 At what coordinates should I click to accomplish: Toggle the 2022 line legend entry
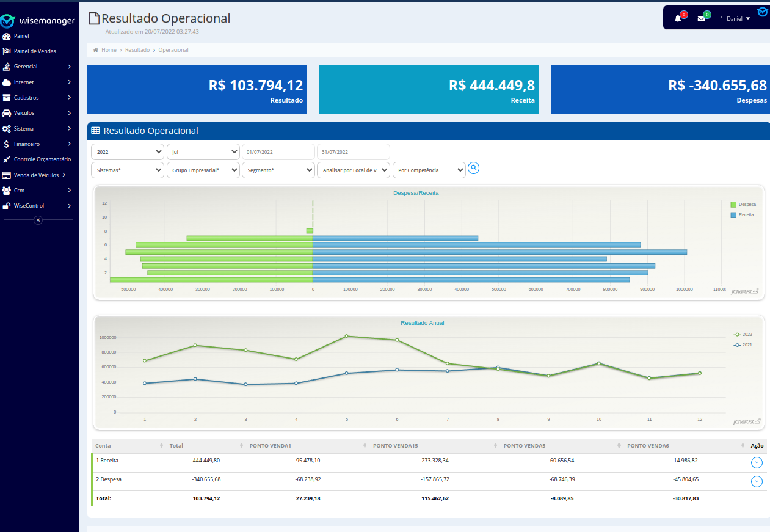click(743, 335)
